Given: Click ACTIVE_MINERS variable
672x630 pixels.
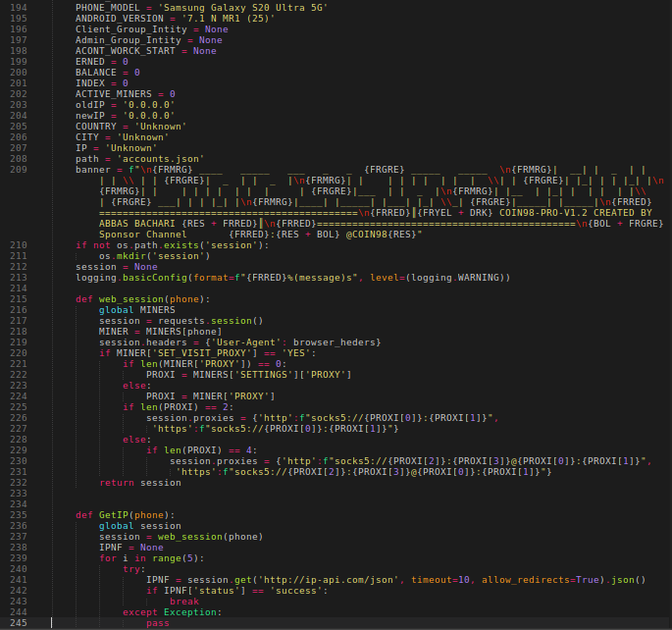Looking at the screenshot, I should tap(114, 94).
